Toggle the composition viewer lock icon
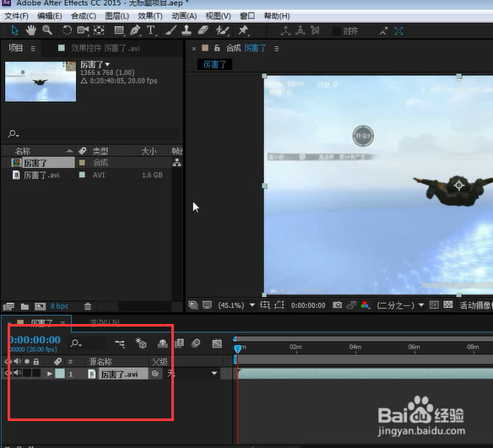The width and height of the screenshot is (493, 448). click(217, 48)
